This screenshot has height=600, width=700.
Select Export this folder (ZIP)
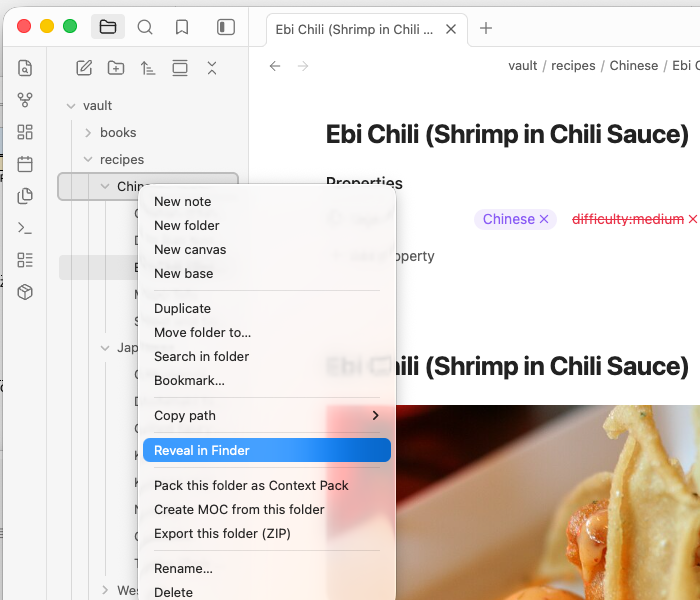tap(267, 534)
